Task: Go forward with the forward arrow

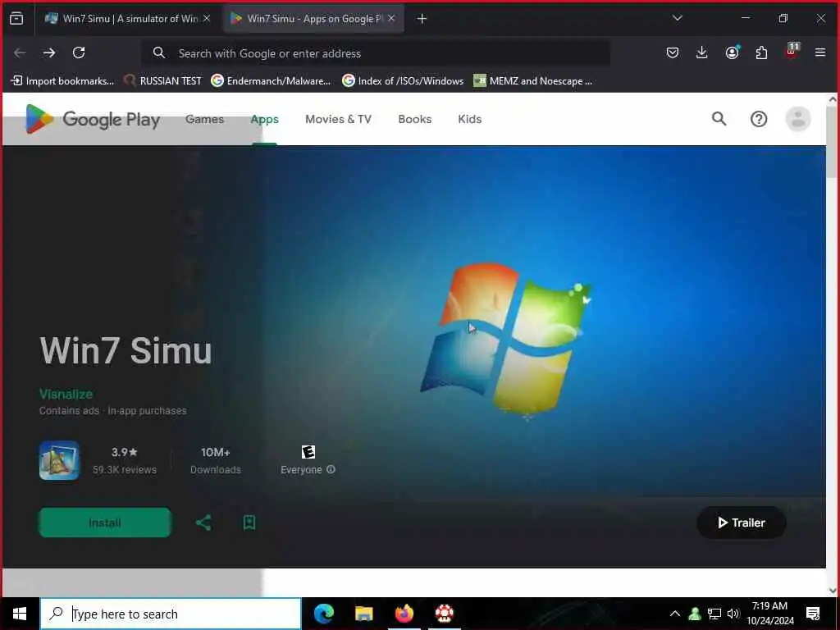Action: coord(48,52)
